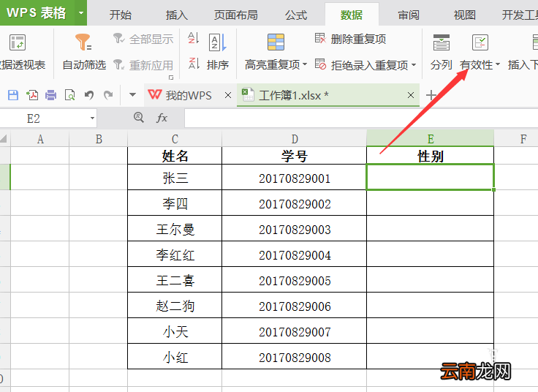Image resolution: width=538 pixels, height=392 pixels.
Task: Click the 分列 text to columns icon
Action: 442,42
